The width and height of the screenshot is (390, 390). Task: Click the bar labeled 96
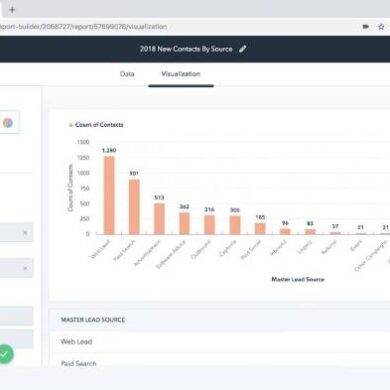coord(285,231)
